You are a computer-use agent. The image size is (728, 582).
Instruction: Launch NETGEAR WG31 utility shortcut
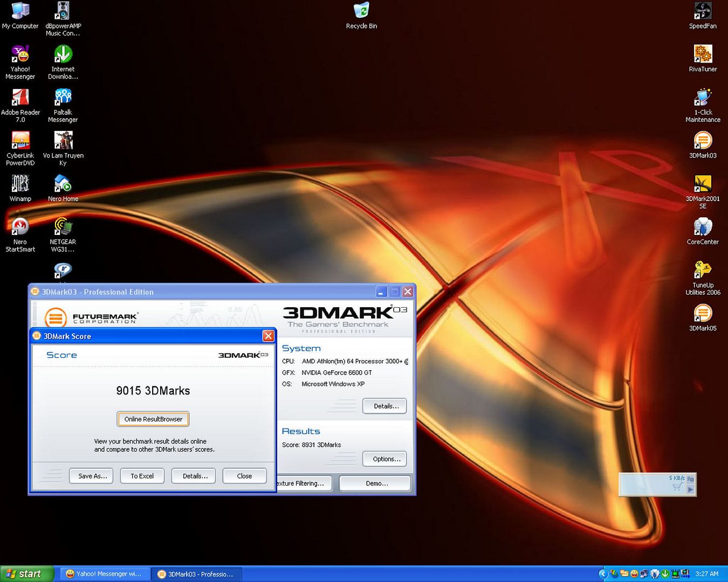[x=63, y=234]
